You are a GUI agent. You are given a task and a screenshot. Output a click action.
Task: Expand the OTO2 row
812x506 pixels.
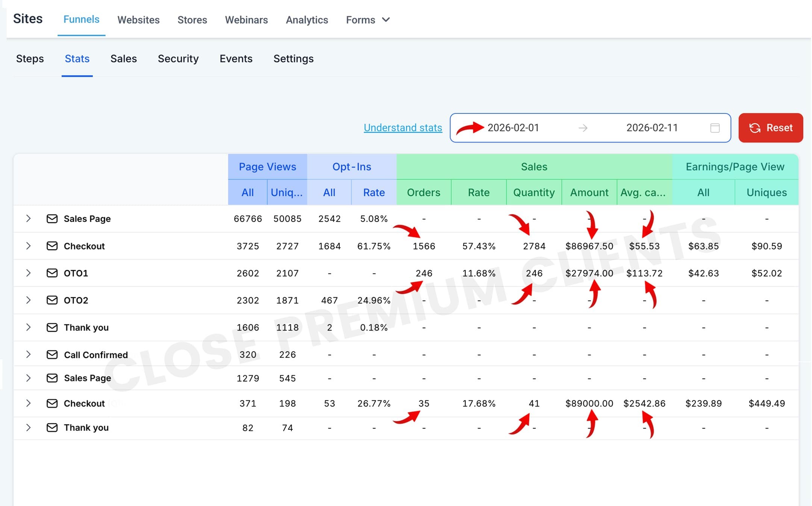[x=28, y=300]
